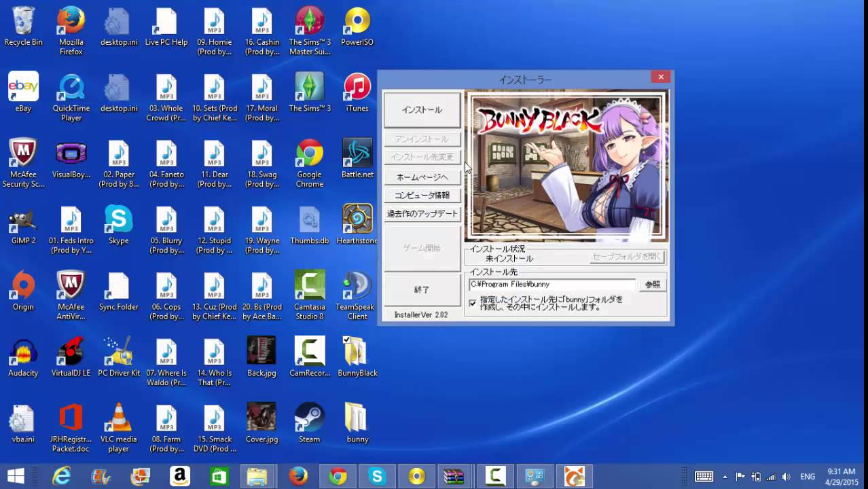
Task: Select the eBay desktop shortcut
Action: click(x=23, y=92)
